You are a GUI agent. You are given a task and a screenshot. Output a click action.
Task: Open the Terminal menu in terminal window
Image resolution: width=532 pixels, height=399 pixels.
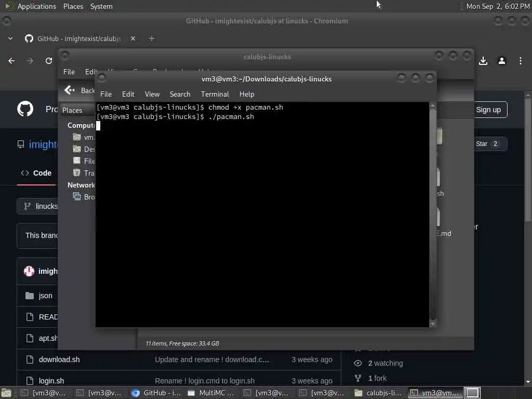[x=215, y=95]
